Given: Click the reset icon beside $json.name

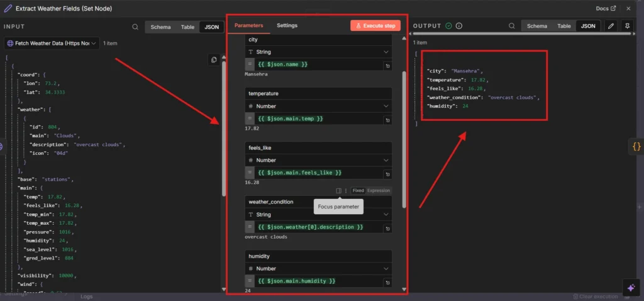Looking at the screenshot, I should pyautogui.click(x=387, y=65).
